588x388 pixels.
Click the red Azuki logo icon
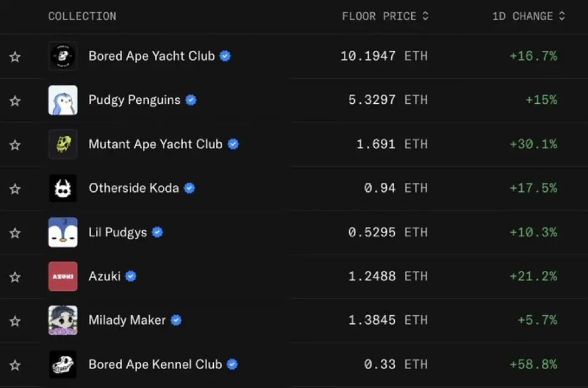click(63, 276)
